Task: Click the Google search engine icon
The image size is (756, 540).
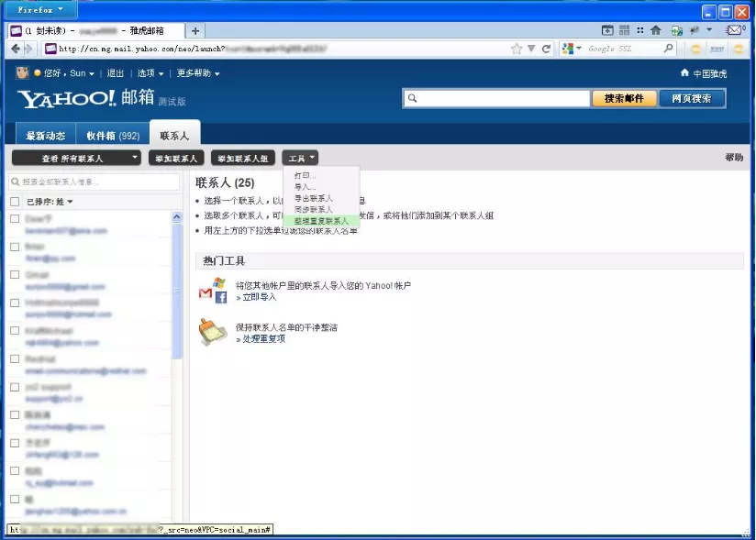Action: coord(568,49)
